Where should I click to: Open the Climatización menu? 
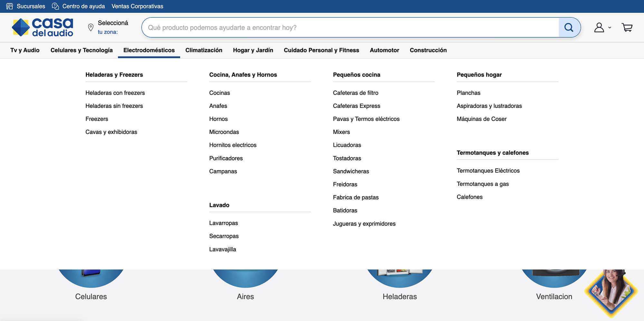(x=204, y=50)
